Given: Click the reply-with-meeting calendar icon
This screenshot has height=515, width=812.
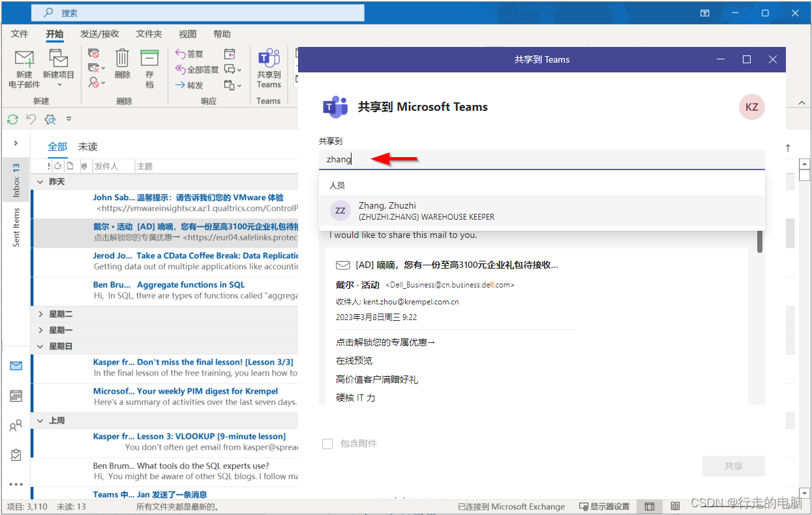Looking at the screenshot, I should [230, 53].
